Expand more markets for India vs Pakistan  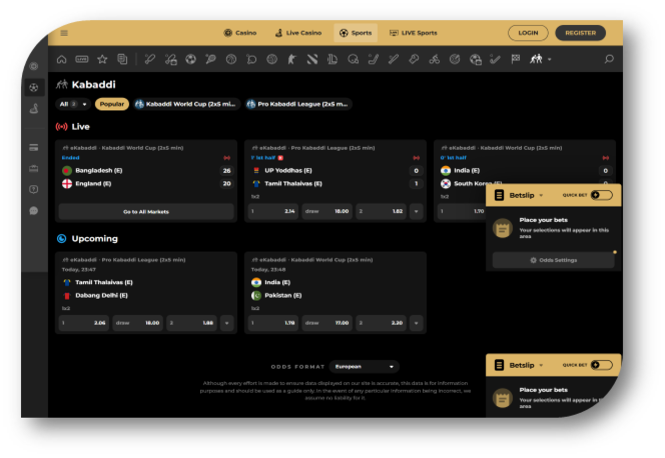tap(416, 323)
